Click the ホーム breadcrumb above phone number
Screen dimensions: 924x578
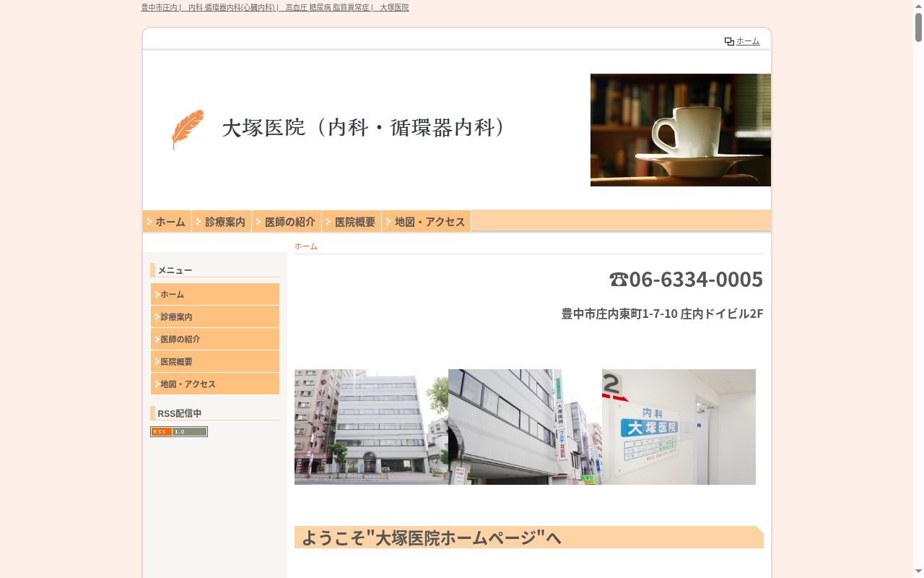(x=306, y=246)
